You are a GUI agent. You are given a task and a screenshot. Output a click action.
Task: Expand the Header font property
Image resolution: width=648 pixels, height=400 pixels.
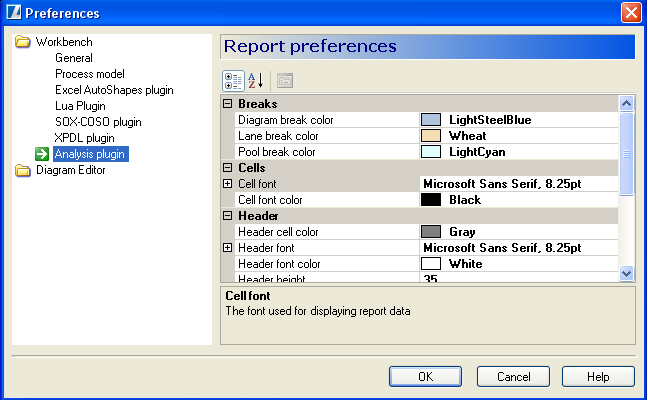point(227,248)
